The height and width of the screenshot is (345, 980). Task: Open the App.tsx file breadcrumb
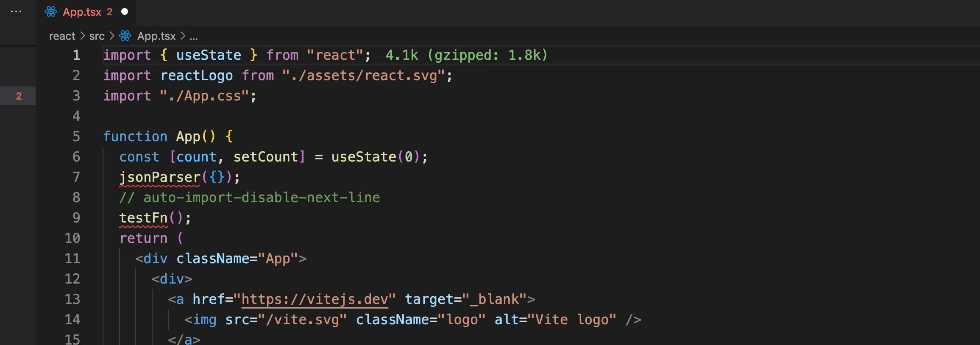(x=156, y=36)
